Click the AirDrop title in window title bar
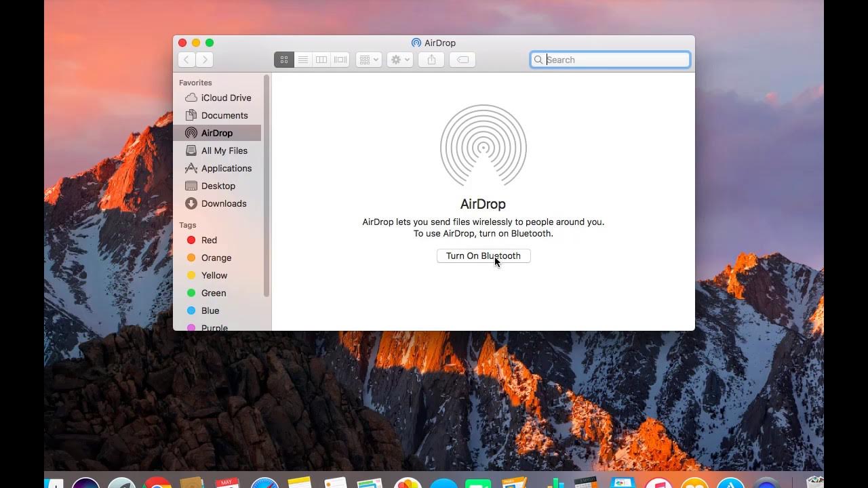The width and height of the screenshot is (868, 488). point(440,43)
